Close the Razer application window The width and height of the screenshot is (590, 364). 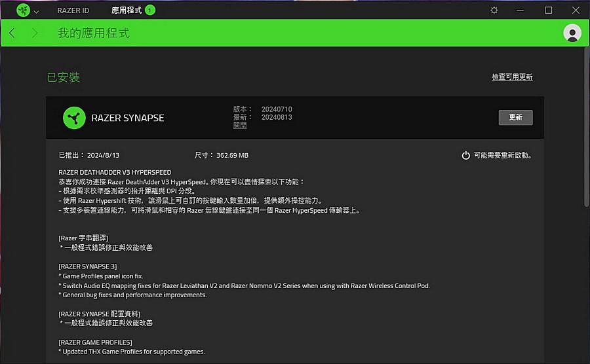[575, 10]
